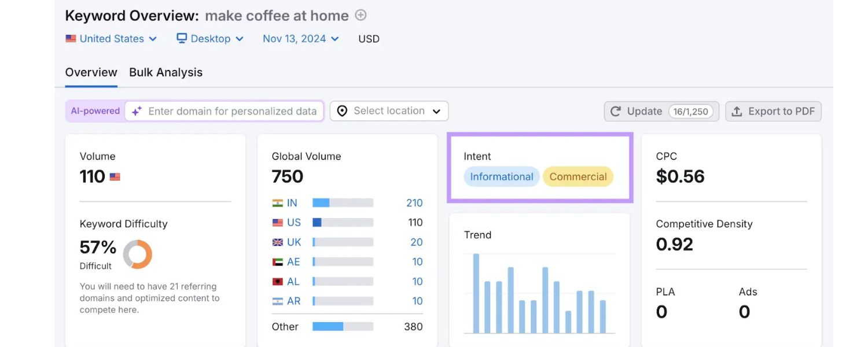
Task: Open the Desktop device dropdown
Action: click(x=210, y=38)
